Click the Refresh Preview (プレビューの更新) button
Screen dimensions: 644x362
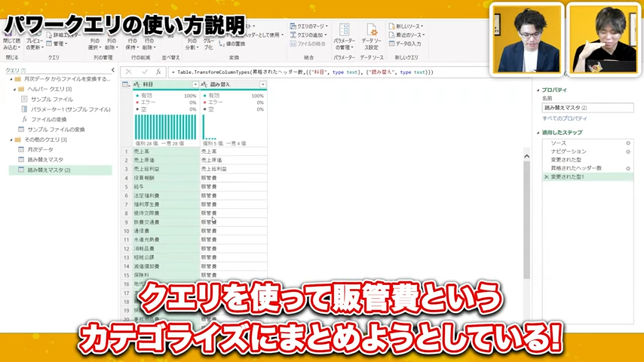point(35,40)
